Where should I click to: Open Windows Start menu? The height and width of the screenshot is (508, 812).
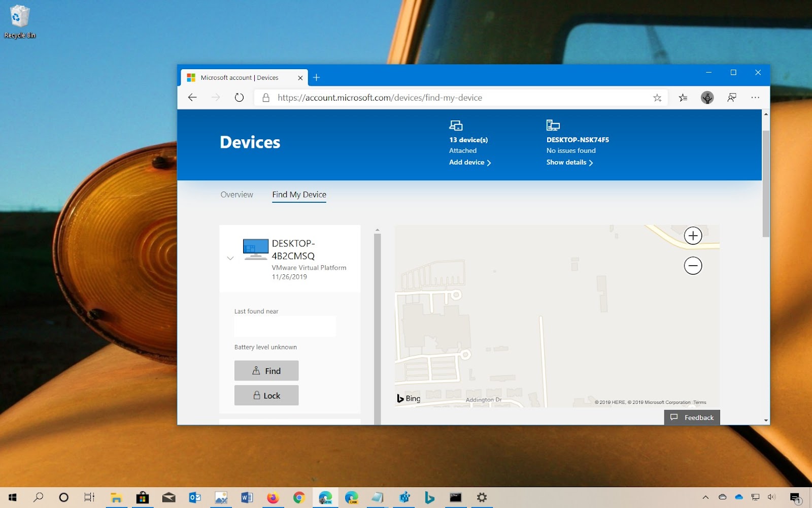click(x=12, y=497)
